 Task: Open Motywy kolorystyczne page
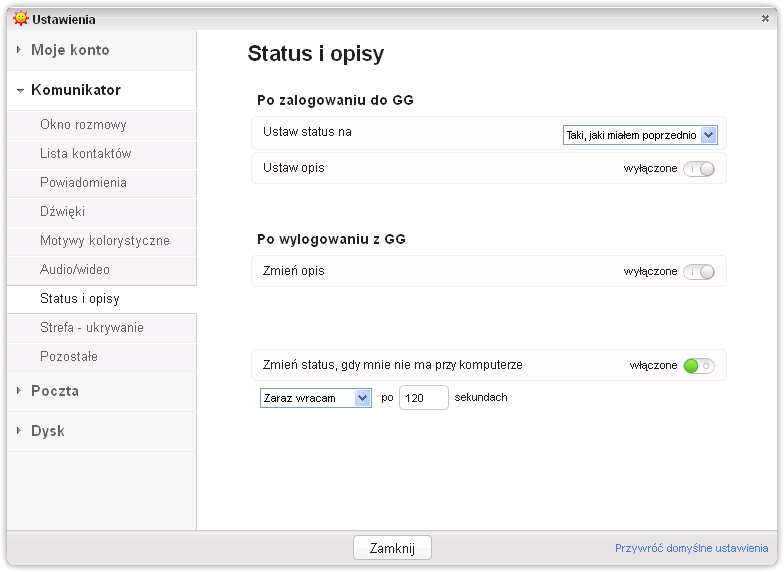click(x=102, y=240)
